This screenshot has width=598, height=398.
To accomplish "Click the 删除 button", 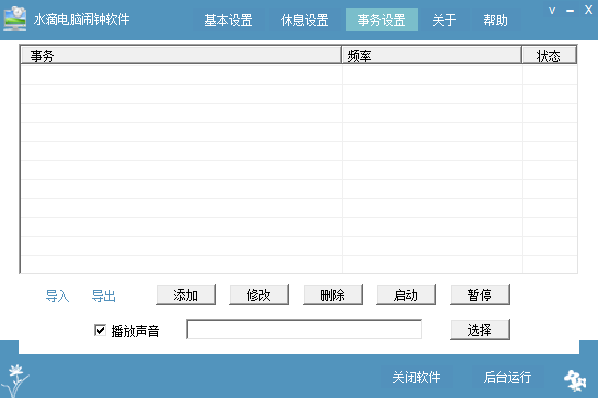I will coord(333,295).
